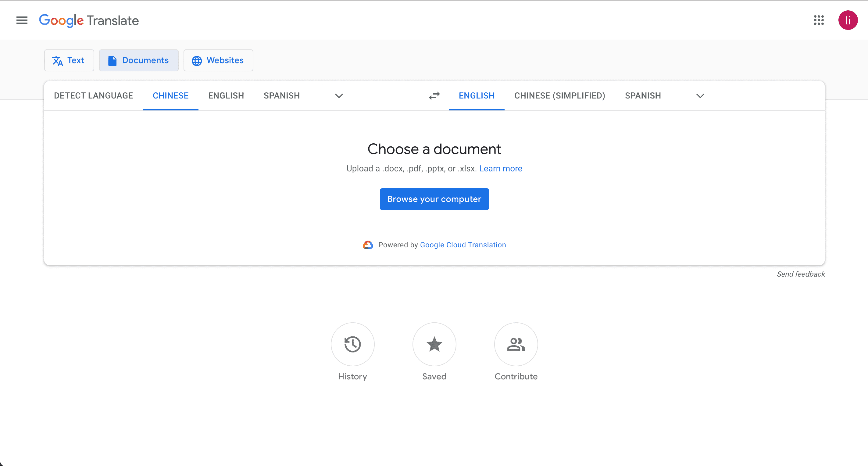Open the Google apps grid
The width and height of the screenshot is (868, 466).
tap(819, 20)
